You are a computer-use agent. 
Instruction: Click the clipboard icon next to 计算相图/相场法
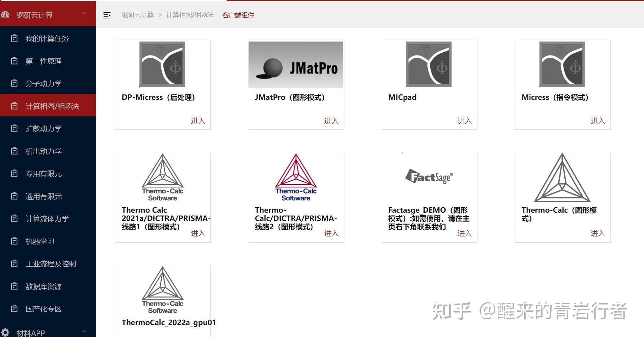(x=14, y=106)
